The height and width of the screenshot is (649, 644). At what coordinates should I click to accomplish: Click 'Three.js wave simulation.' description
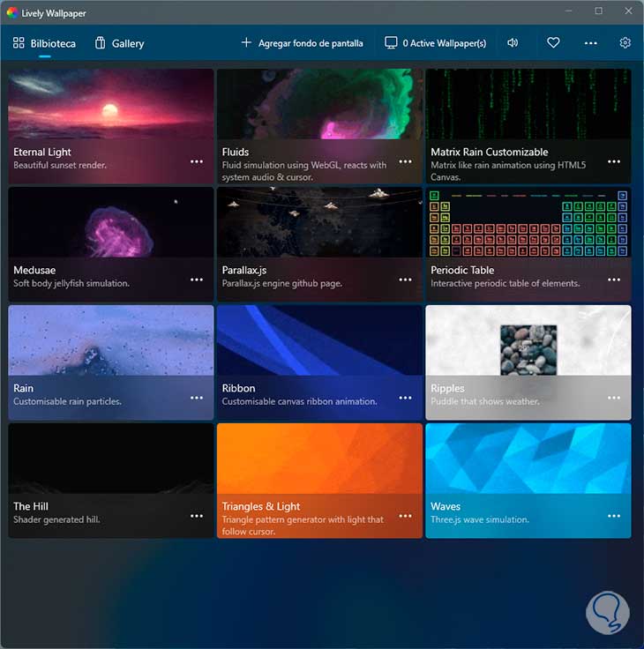coord(480,519)
